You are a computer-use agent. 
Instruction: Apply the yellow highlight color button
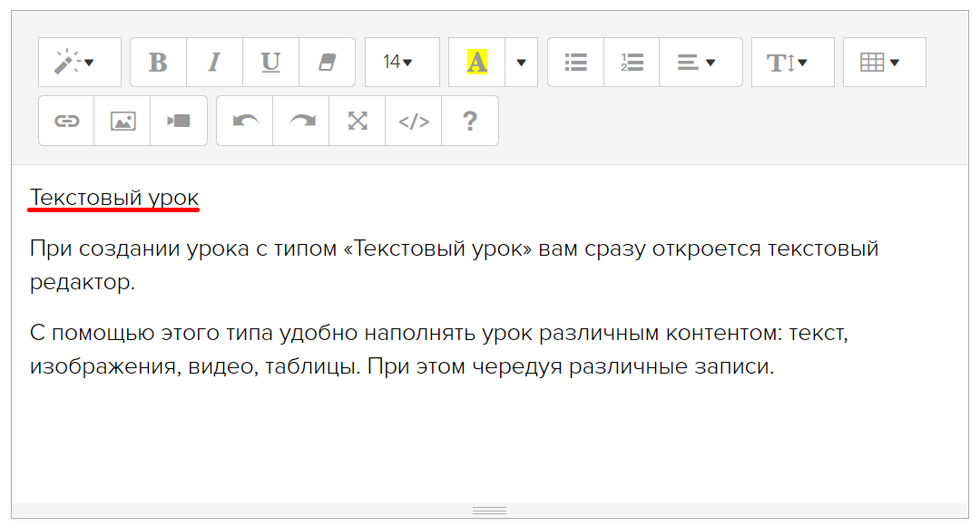pos(477,63)
